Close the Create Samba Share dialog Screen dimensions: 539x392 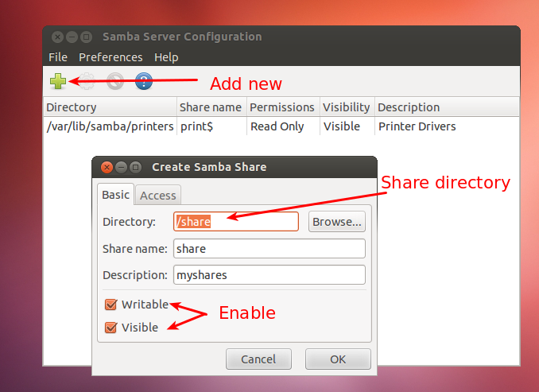click(x=107, y=168)
